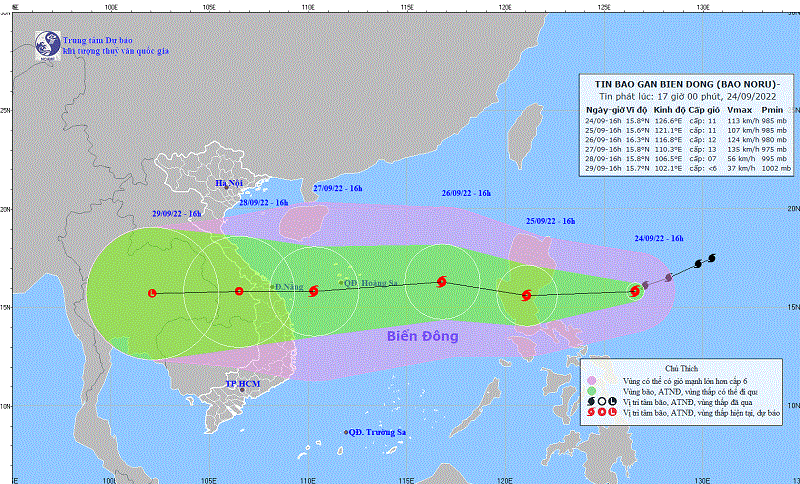This screenshot has width=800, height=484.
Task: Click the current storm position icon for 24/09
Action: 634,291
